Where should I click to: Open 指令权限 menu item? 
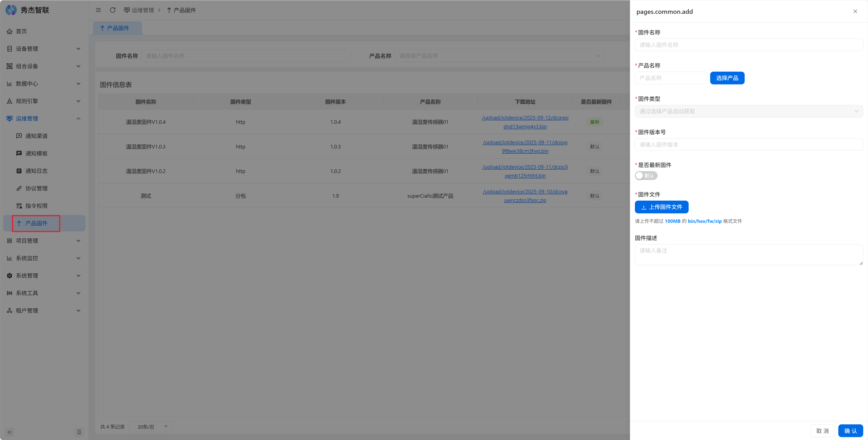(x=36, y=206)
